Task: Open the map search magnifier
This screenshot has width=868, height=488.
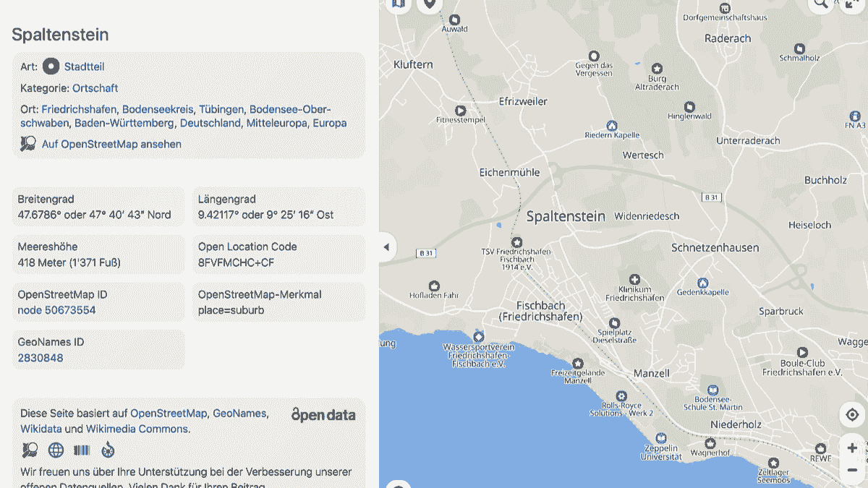Action: [x=821, y=4]
